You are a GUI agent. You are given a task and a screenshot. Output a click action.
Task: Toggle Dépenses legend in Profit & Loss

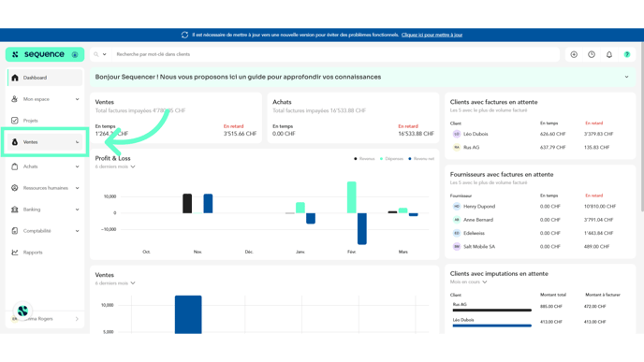click(391, 159)
